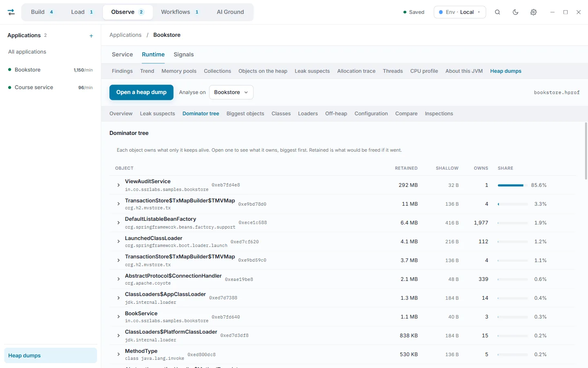This screenshot has height=368, width=588.
Task: Expand the MethodType row
Action: pos(118,355)
